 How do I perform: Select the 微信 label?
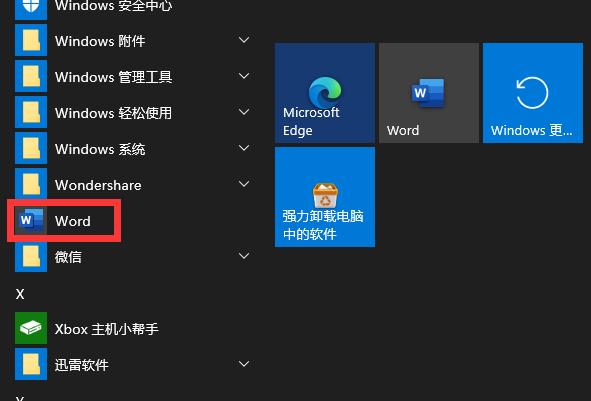[68, 257]
